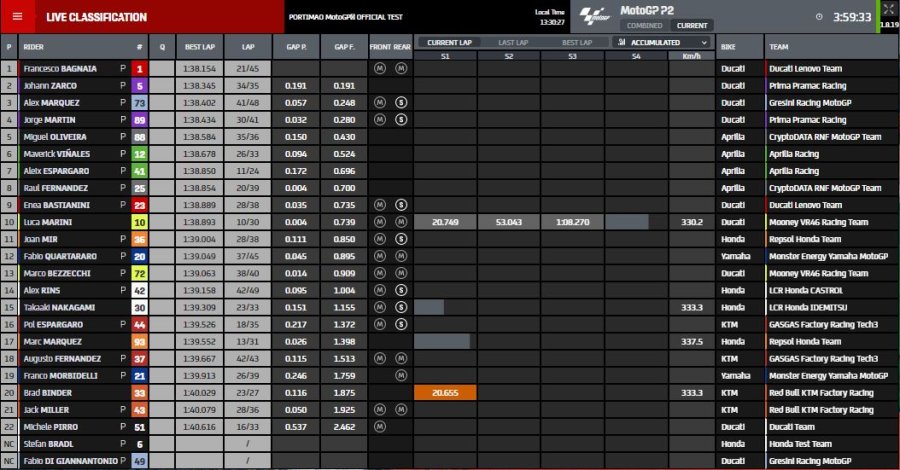Screen dimensions: 900x470
Task: Click Bezzecchi's front tyre M icon
Action: point(379,273)
